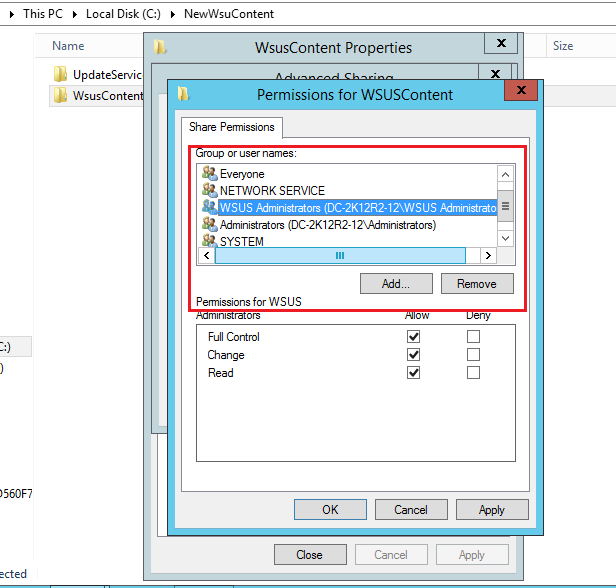This screenshot has height=588, width=616.
Task: Click the Administrators group icon in list
Action: (209, 224)
